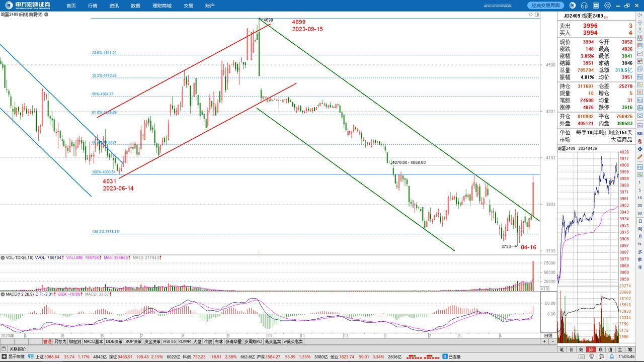Click the X10 volume scale label
The image size is (644, 362).
(544, 289)
